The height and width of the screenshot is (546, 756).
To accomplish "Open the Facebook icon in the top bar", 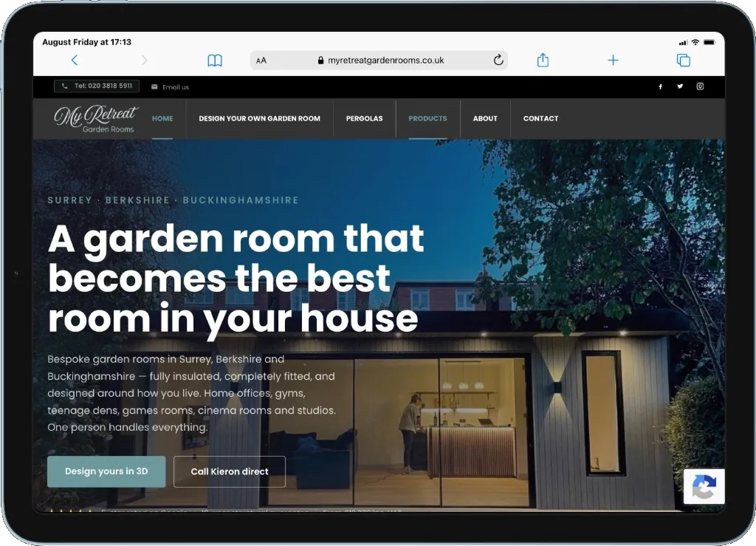I will click(661, 86).
